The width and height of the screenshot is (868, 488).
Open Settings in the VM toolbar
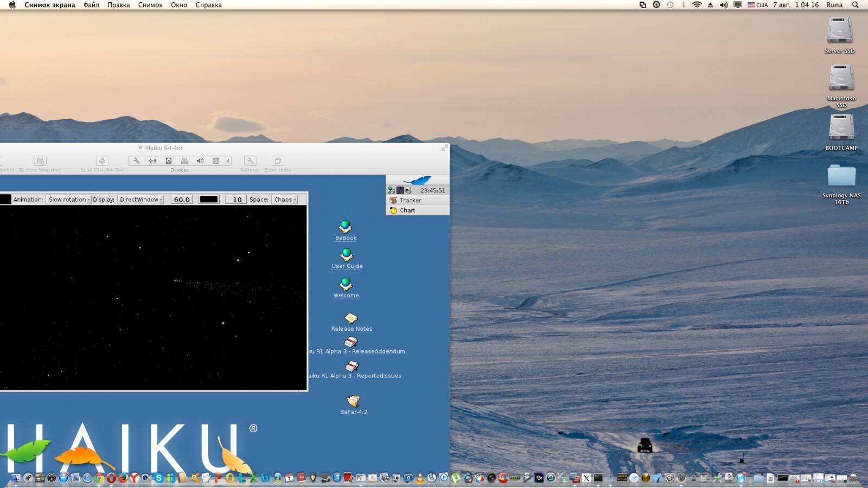(x=250, y=164)
